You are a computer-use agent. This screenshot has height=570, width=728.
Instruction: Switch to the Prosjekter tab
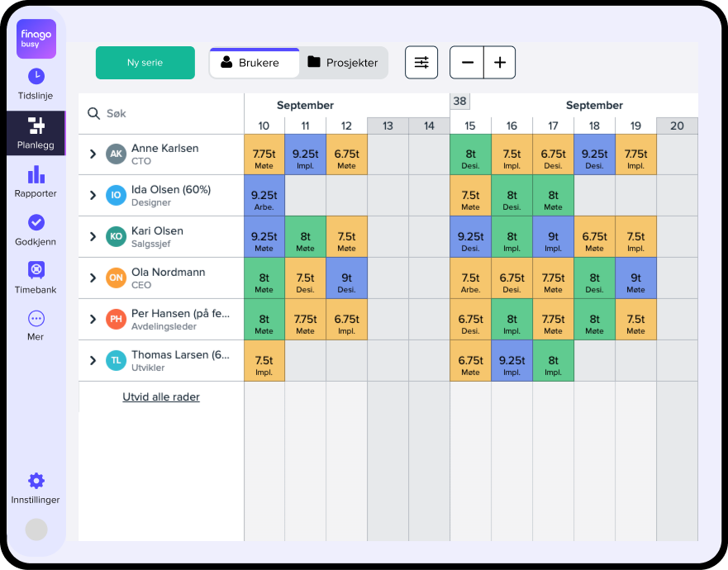tap(344, 62)
